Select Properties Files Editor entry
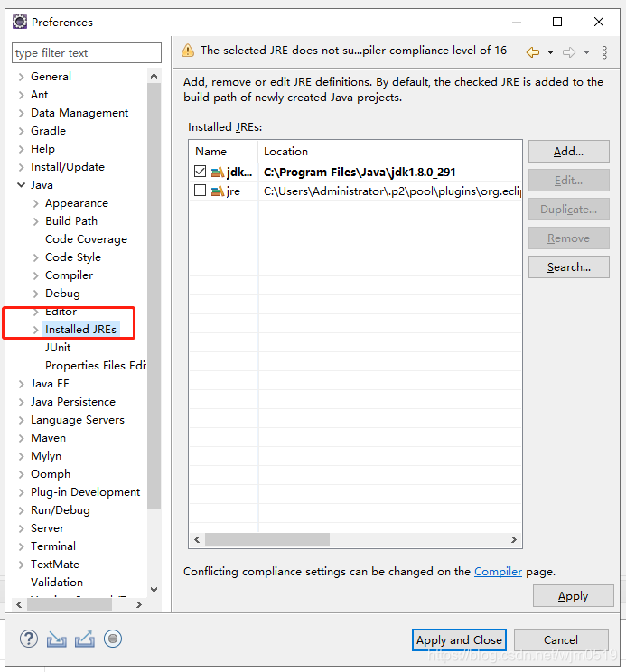626x672 pixels. (96, 366)
